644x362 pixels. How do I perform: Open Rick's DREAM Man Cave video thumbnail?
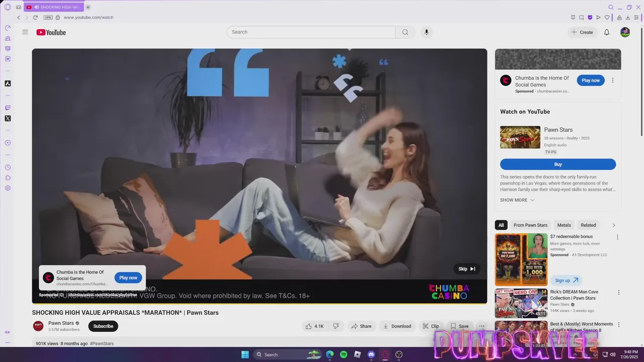[x=521, y=303]
